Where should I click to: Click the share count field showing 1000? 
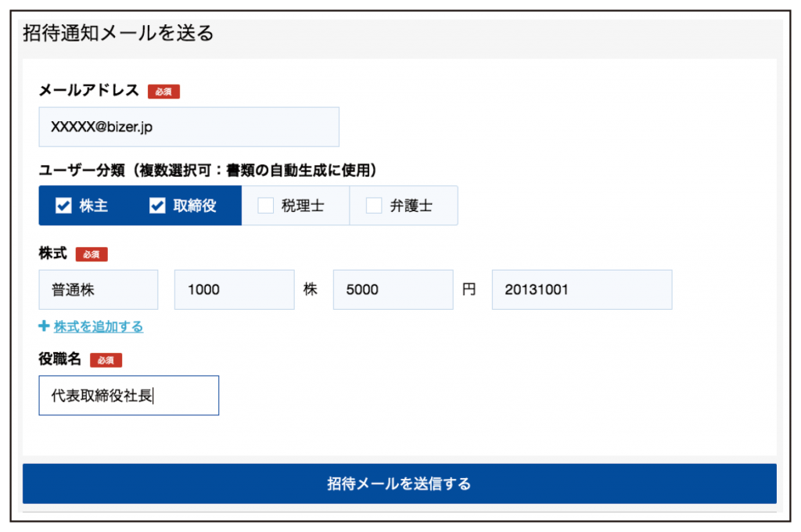pos(235,289)
